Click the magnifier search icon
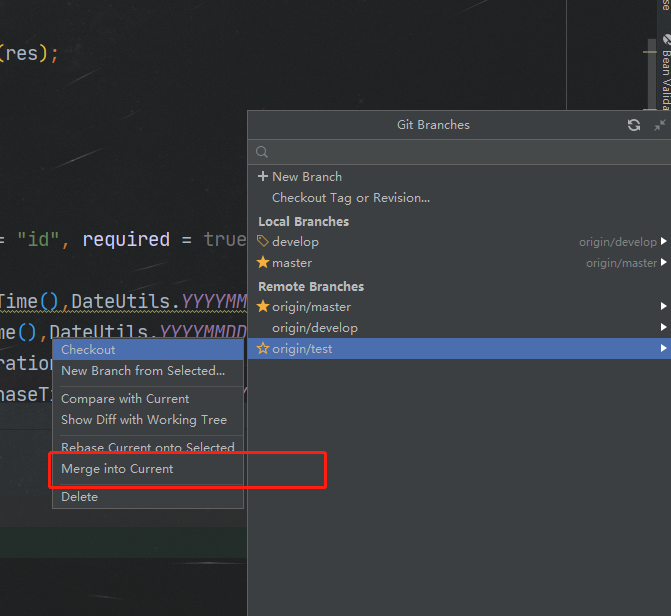Viewport: 671px width, 616px height. [x=262, y=152]
